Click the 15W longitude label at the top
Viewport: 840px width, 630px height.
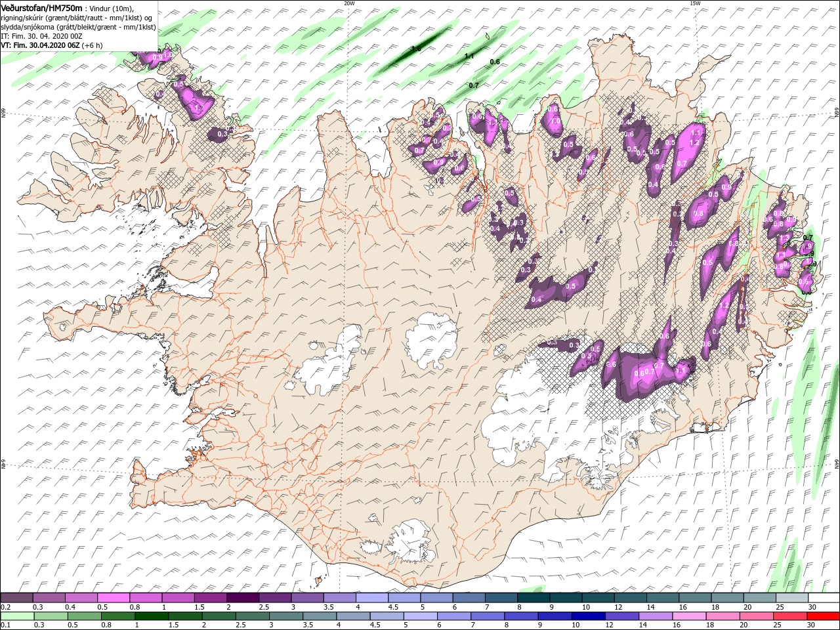coord(695,3)
